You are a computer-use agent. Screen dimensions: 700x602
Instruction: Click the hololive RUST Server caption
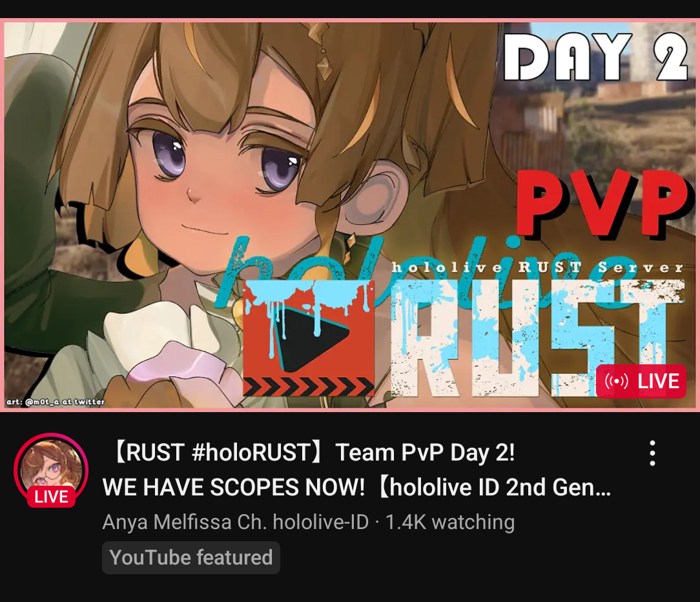pos(537,267)
